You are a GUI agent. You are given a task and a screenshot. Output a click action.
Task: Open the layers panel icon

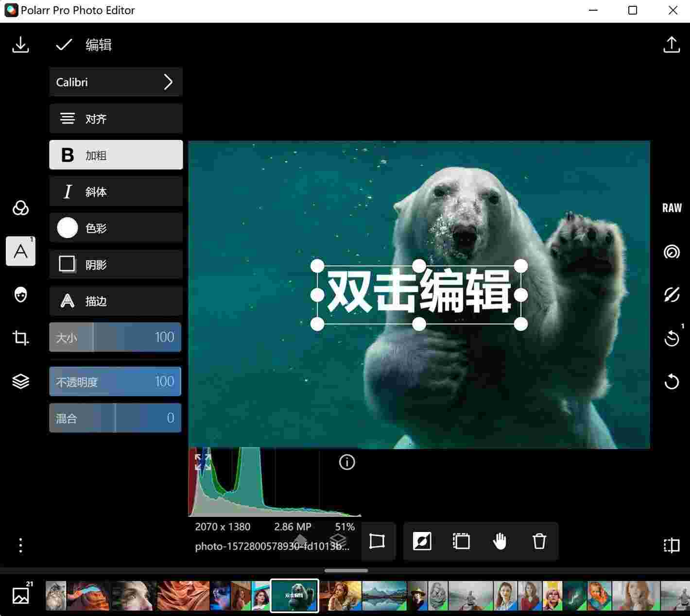20,382
